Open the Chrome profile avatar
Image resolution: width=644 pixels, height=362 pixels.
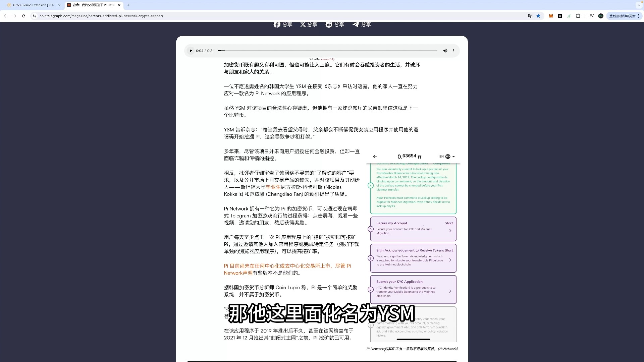click(x=601, y=16)
